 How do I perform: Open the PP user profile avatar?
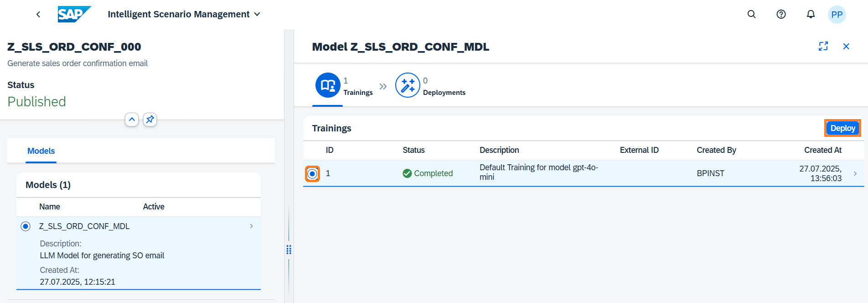click(x=837, y=15)
